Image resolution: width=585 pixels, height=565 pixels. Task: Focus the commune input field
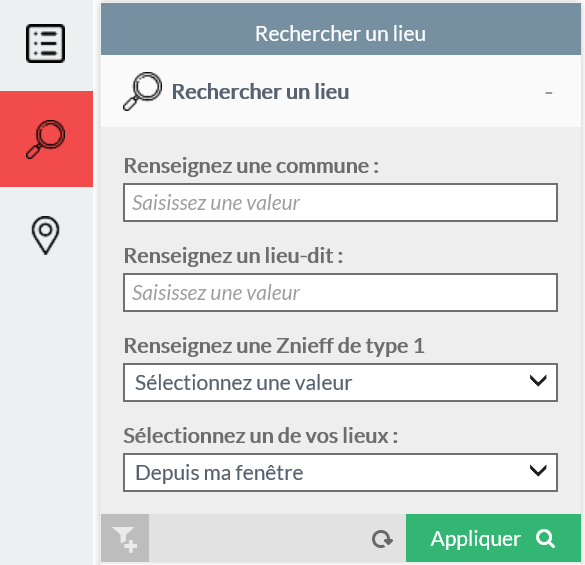tap(340, 202)
